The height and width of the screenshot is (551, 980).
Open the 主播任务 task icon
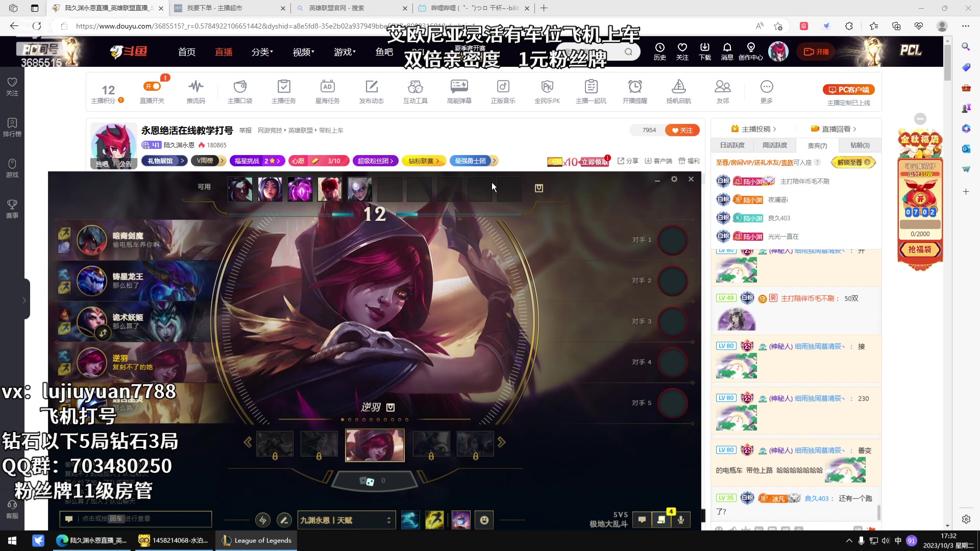pyautogui.click(x=284, y=91)
